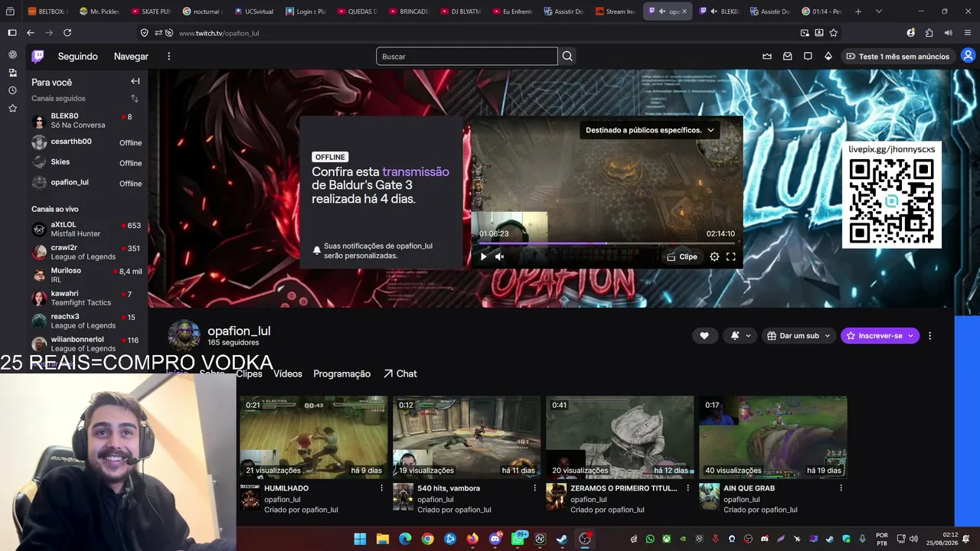Image resolution: width=980 pixels, height=551 pixels.
Task: Play the Baldur's Gate 3 video
Action: pos(483,257)
